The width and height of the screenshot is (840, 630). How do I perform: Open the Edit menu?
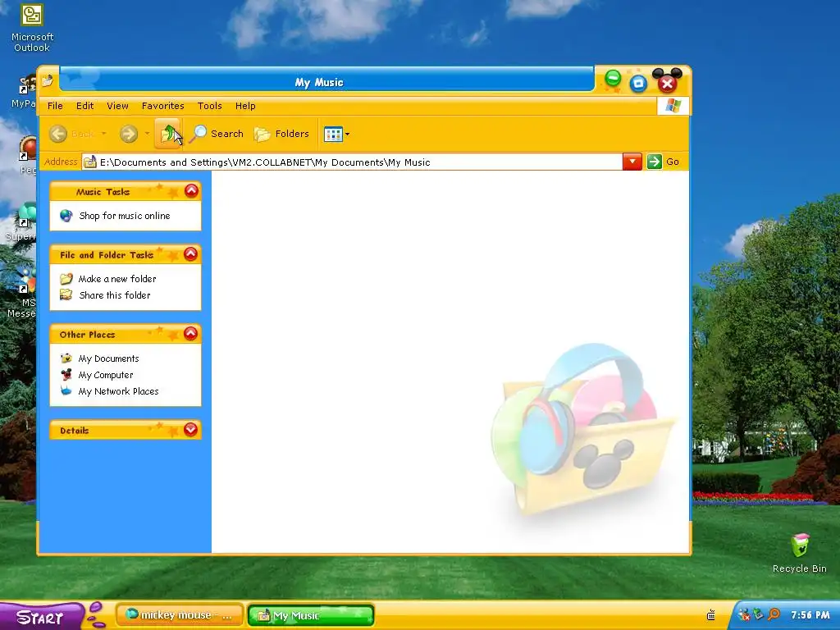pyautogui.click(x=84, y=106)
